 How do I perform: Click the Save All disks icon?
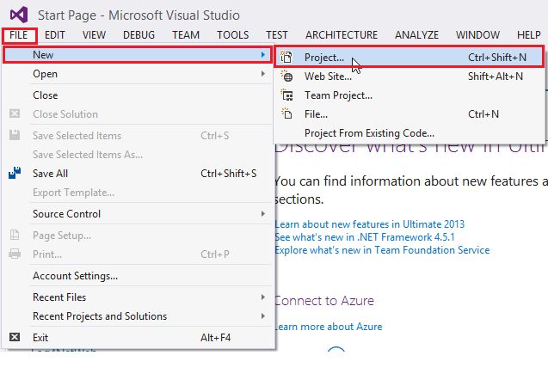pyautogui.click(x=15, y=173)
